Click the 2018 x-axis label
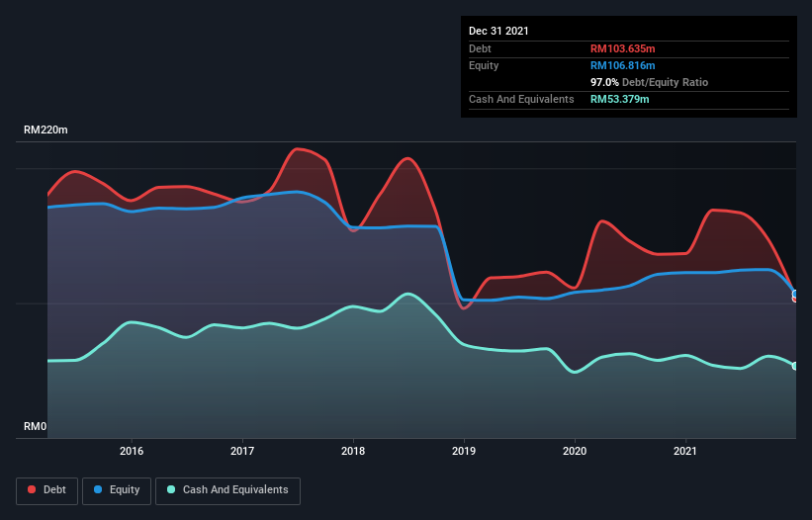 353,451
